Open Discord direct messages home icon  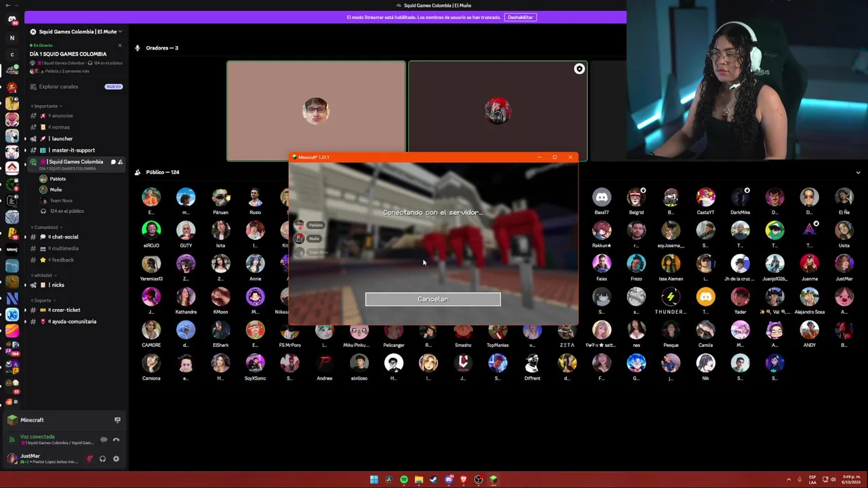[12, 20]
